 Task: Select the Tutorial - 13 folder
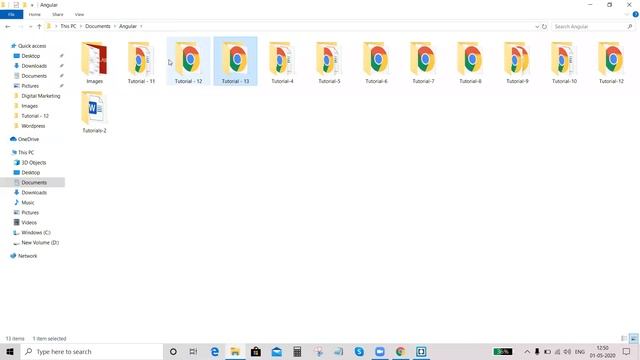coord(235,62)
